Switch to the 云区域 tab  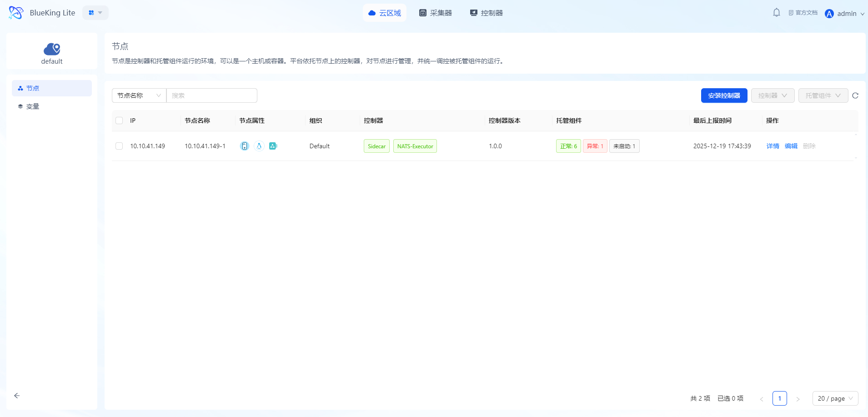pyautogui.click(x=385, y=13)
